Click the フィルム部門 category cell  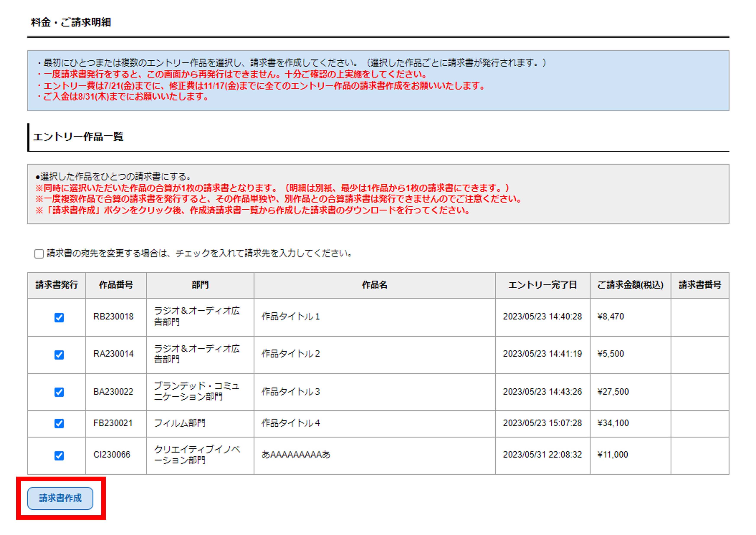(x=180, y=423)
